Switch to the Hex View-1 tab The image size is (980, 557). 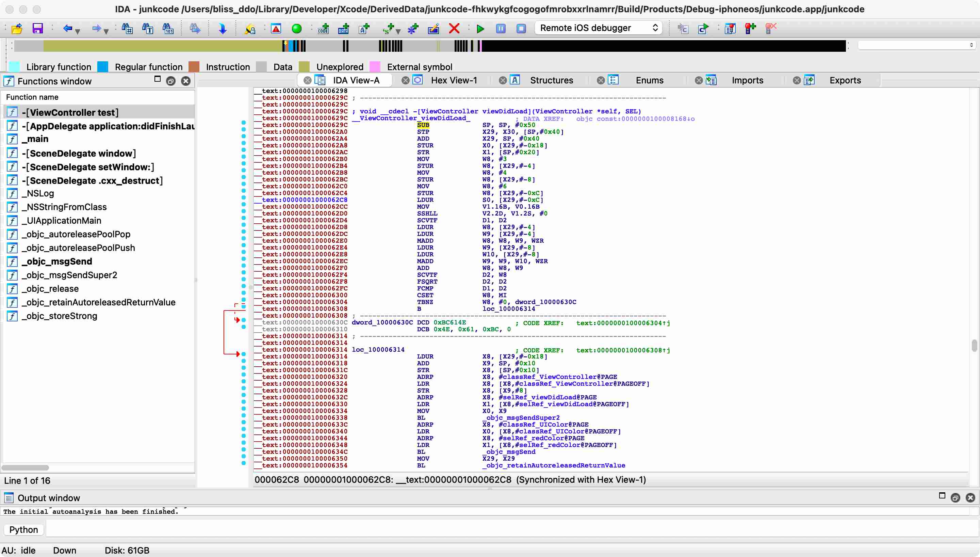(454, 80)
